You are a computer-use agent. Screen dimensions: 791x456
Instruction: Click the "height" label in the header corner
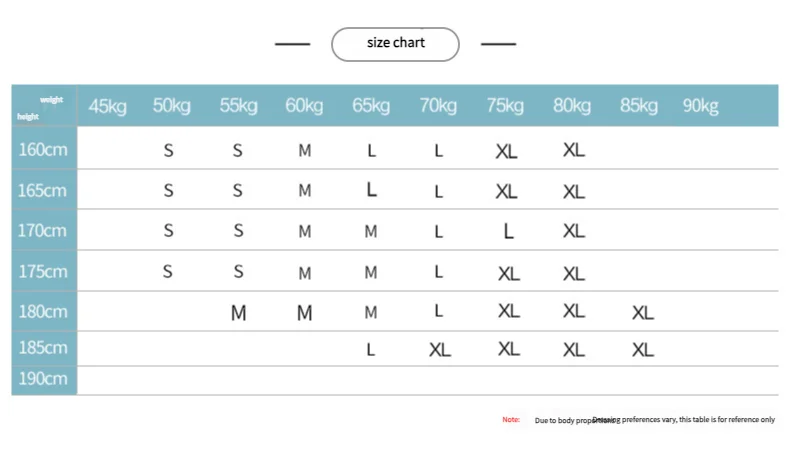(x=27, y=117)
